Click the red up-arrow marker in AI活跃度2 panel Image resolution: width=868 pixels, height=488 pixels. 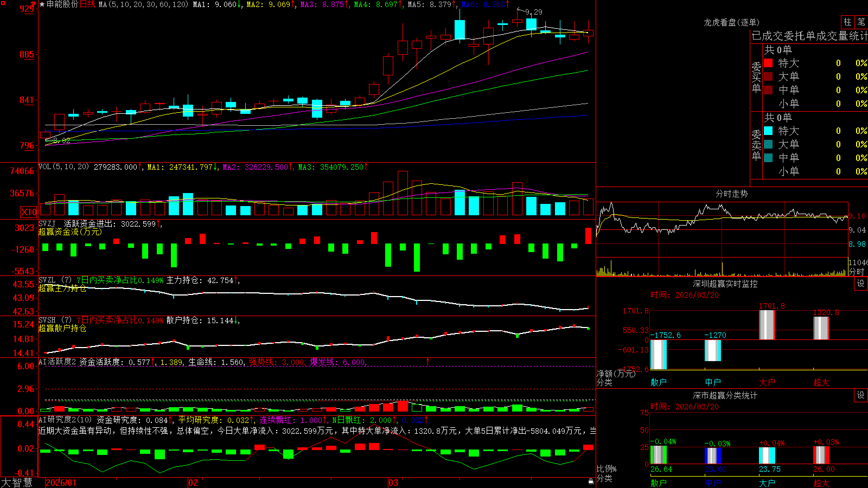point(428,361)
